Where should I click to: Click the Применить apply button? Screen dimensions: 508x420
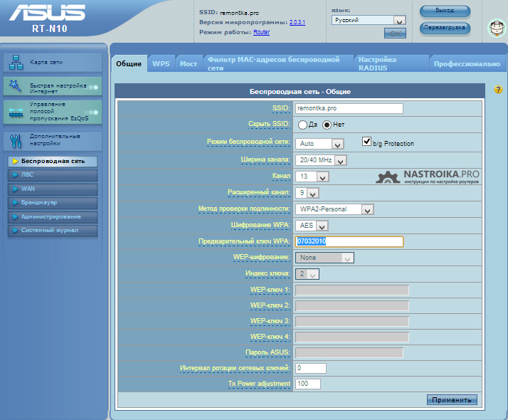(x=452, y=400)
